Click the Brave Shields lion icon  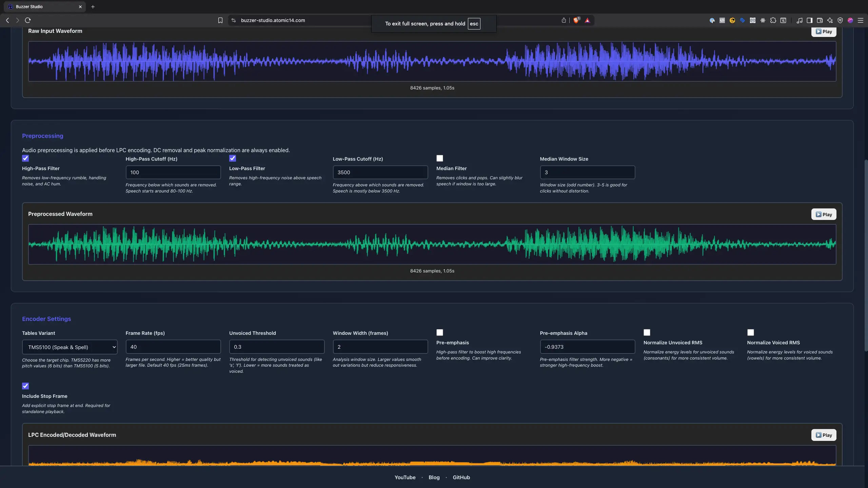(576, 20)
